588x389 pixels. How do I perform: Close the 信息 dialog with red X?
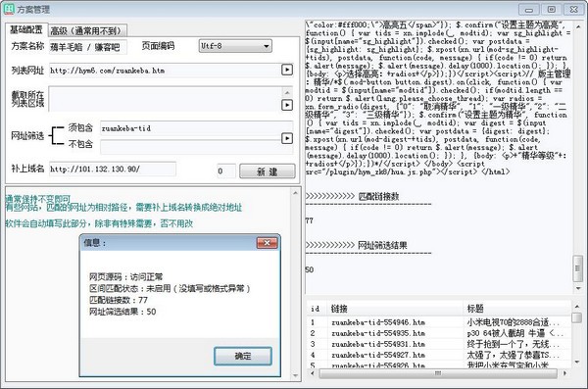pos(267,243)
